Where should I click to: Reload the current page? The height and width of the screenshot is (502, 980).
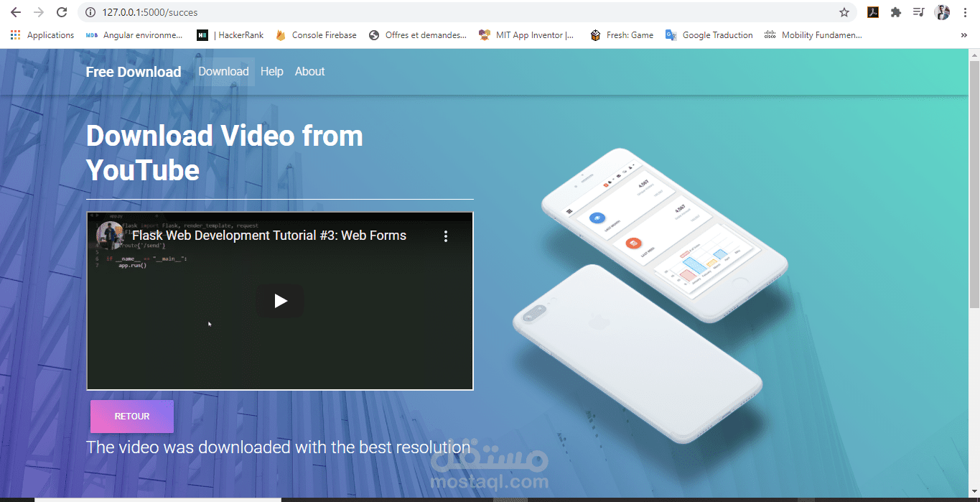click(62, 12)
